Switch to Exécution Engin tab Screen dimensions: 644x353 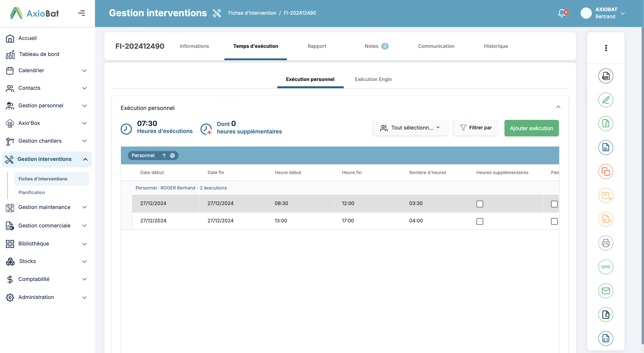click(373, 79)
